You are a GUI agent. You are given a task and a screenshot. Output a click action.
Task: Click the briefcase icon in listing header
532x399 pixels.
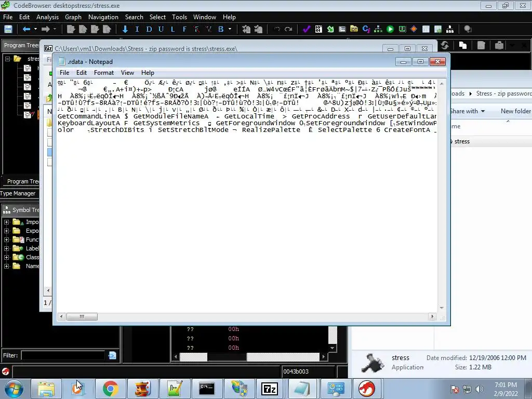coord(499,45)
